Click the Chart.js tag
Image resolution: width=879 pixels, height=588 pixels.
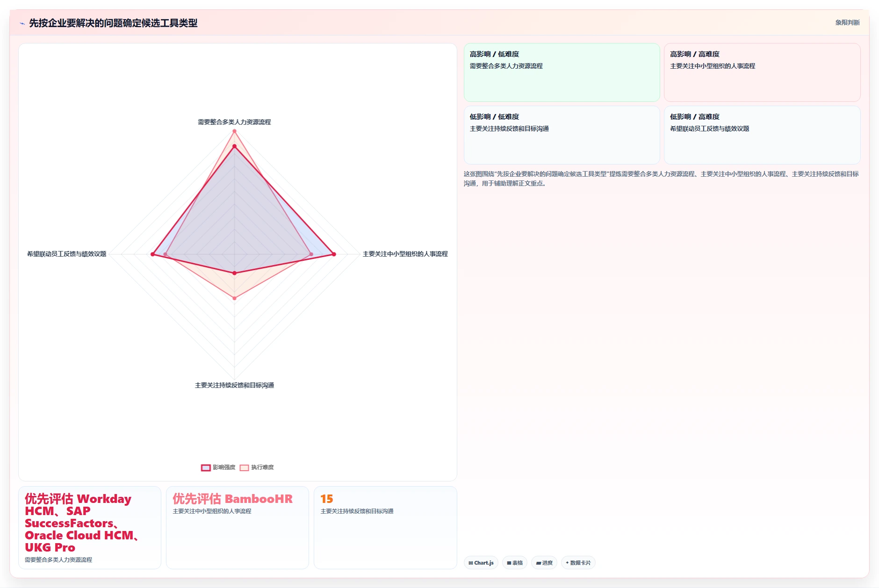pos(481,563)
